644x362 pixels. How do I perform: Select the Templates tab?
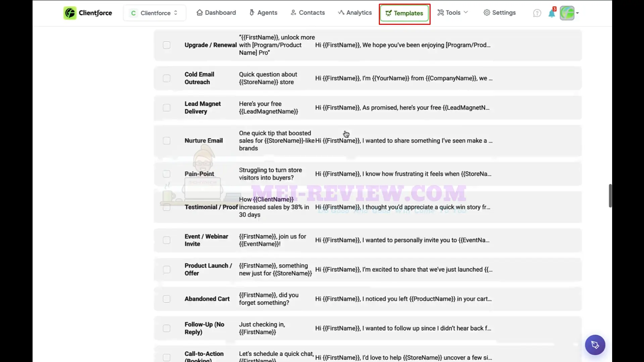click(404, 13)
